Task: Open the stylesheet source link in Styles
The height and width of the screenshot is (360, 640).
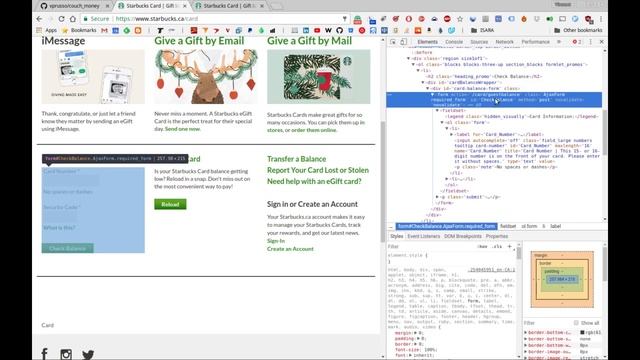Action: 491,270
